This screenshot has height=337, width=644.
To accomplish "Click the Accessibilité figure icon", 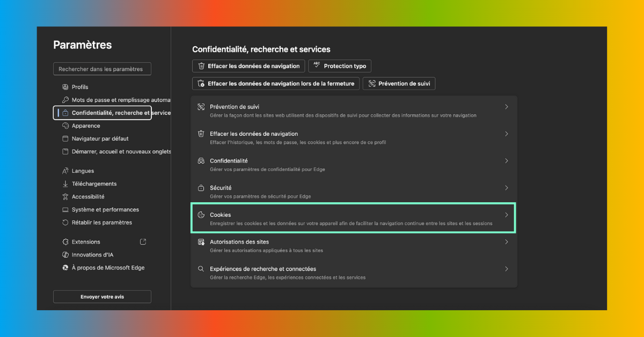I will pos(65,196).
